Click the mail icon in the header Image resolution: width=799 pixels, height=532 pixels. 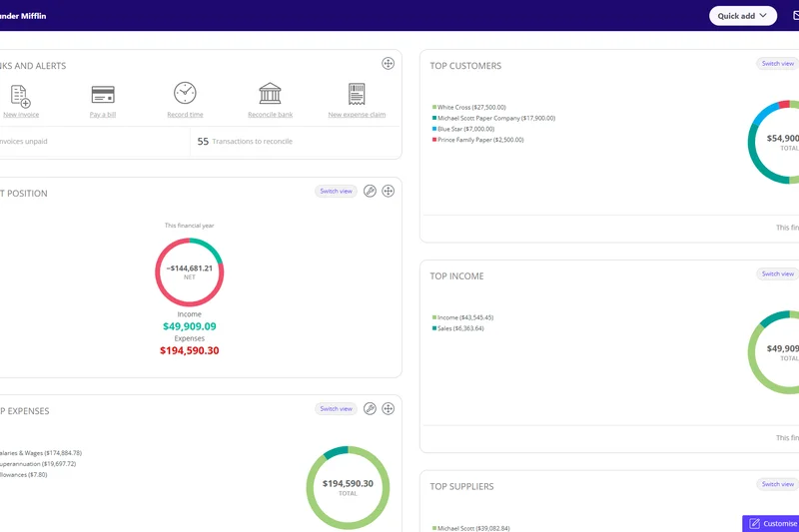(x=795, y=16)
